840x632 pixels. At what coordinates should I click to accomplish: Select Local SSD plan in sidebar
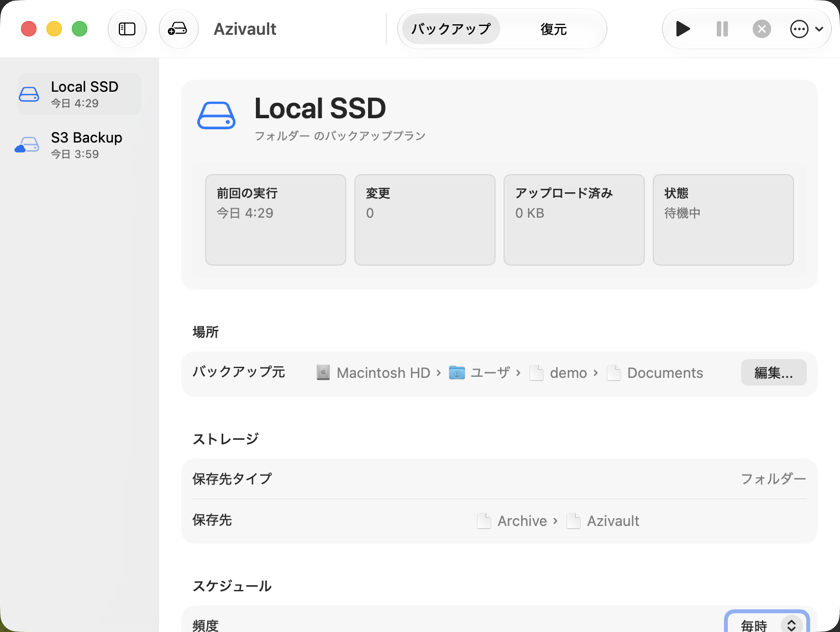click(x=80, y=94)
